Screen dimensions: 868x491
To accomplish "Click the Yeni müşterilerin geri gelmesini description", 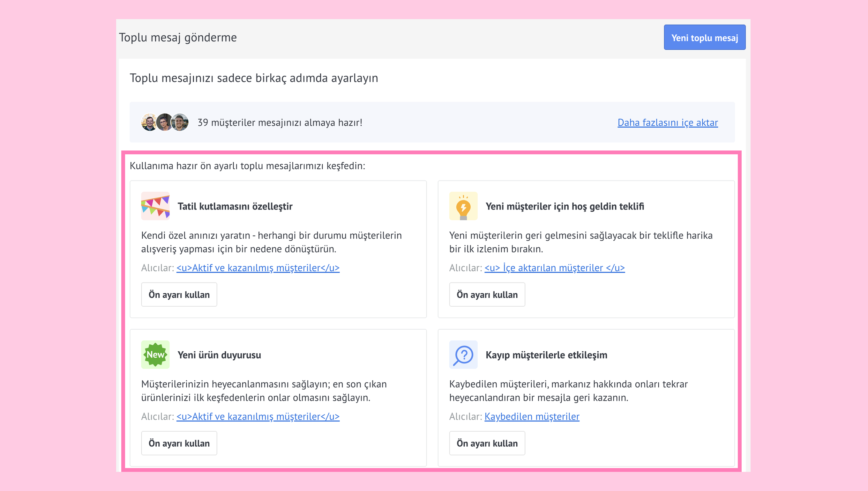I will [581, 242].
